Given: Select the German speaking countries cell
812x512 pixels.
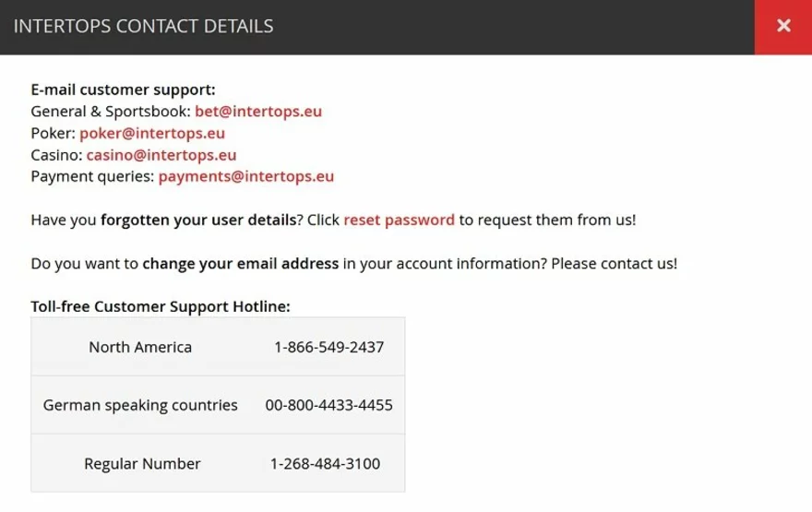Looking at the screenshot, I should (x=140, y=405).
